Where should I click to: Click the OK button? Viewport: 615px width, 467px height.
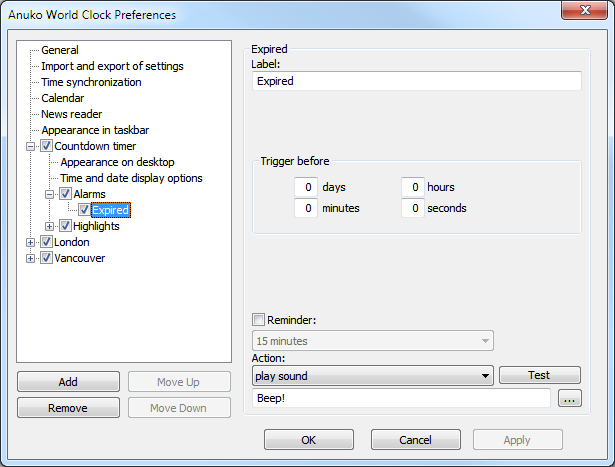308,440
